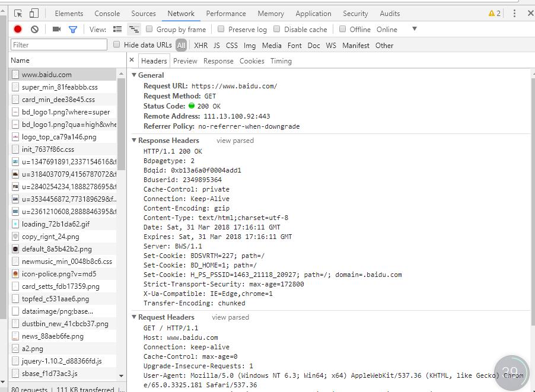Switch to the Response tab
The height and width of the screenshot is (392, 535).
click(x=218, y=61)
